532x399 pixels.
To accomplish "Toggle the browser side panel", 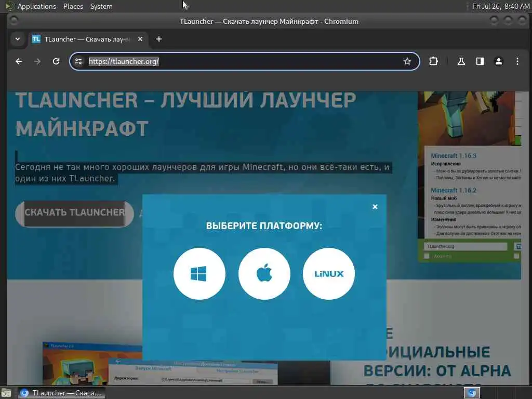I will (x=480, y=61).
